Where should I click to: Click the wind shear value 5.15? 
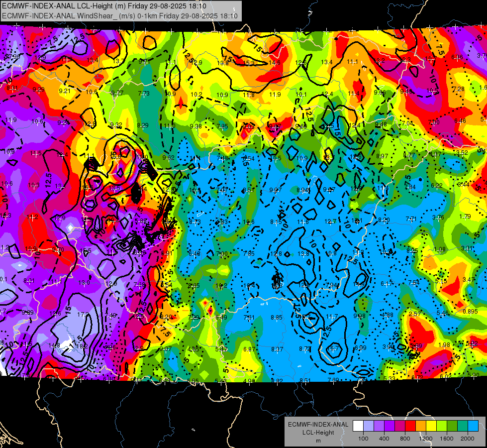point(441,281)
